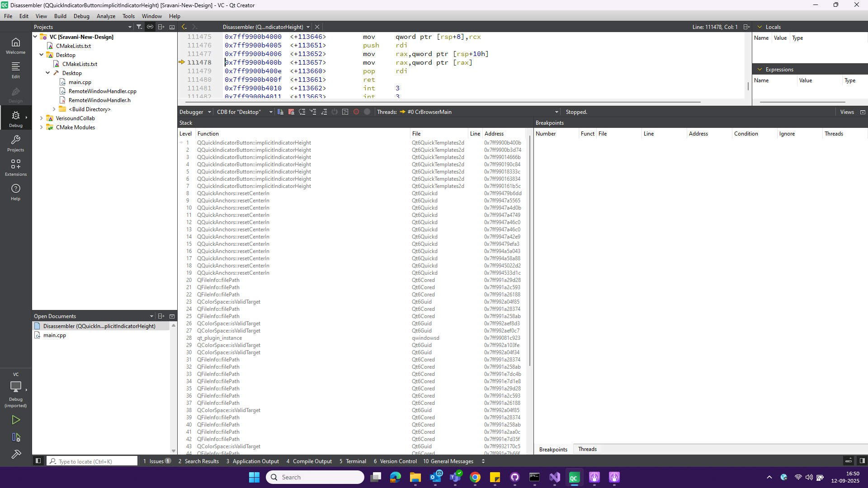Open Chrome from the Windows taskbar

[475, 477]
